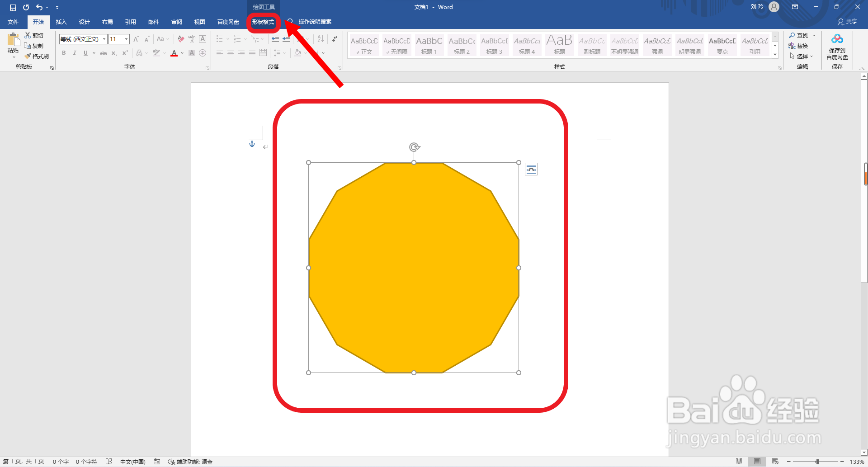The image size is (868, 467).
Task: Expand the bullet list dropdown arrow
Action: pos(228,39)
